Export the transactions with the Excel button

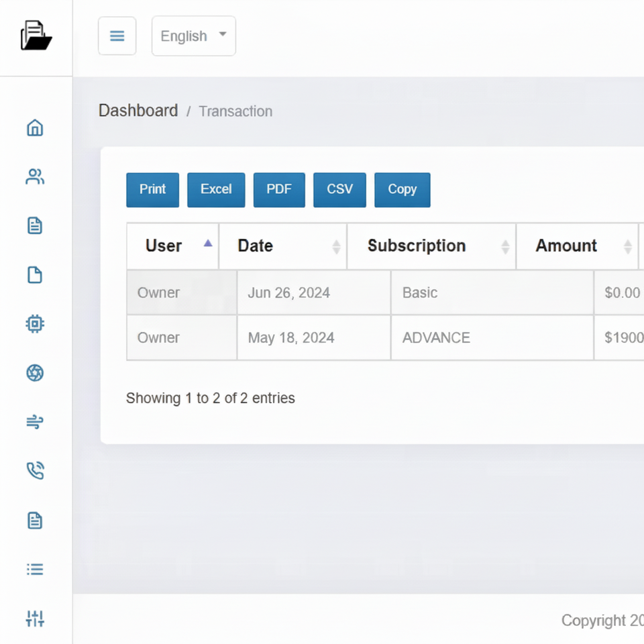(x=216, y=190)
